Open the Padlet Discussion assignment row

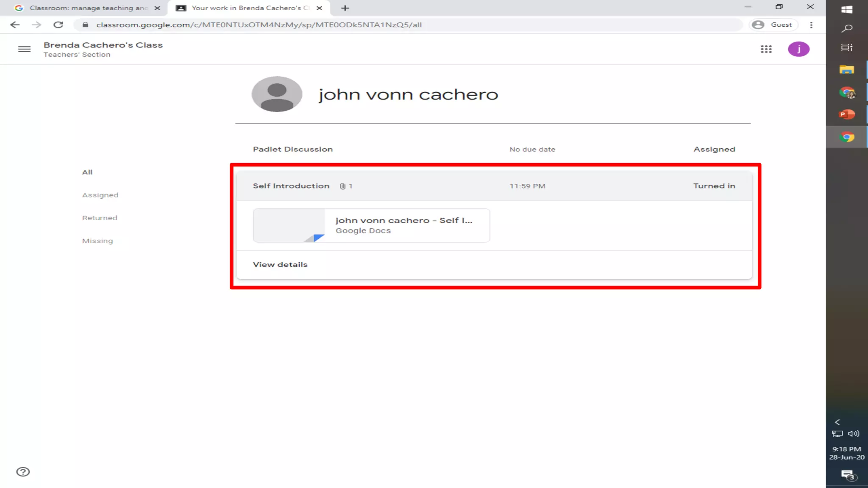tap(494, 149)
